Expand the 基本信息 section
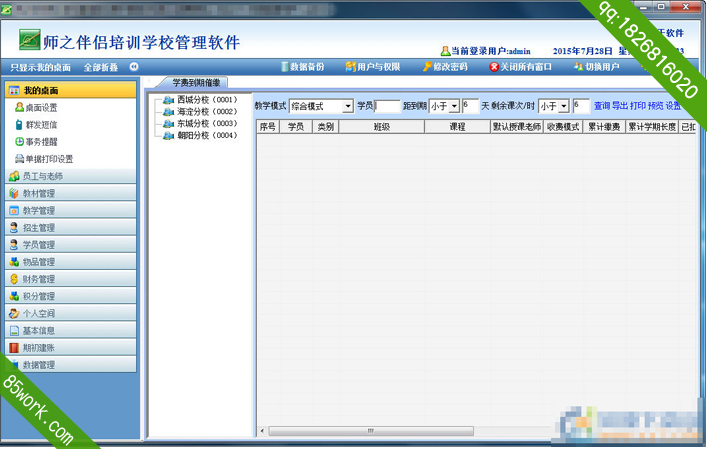Screen dimensions: 707x449 tap(71, 330)
